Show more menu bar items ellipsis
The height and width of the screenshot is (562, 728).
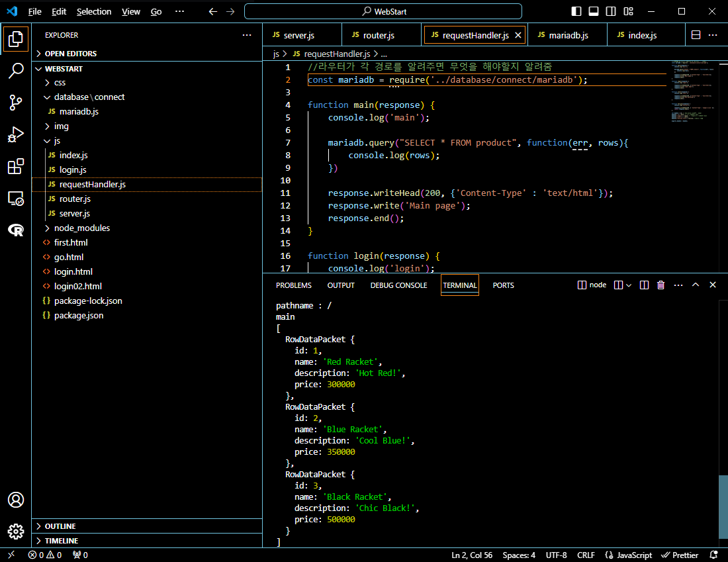coord(179,12)
